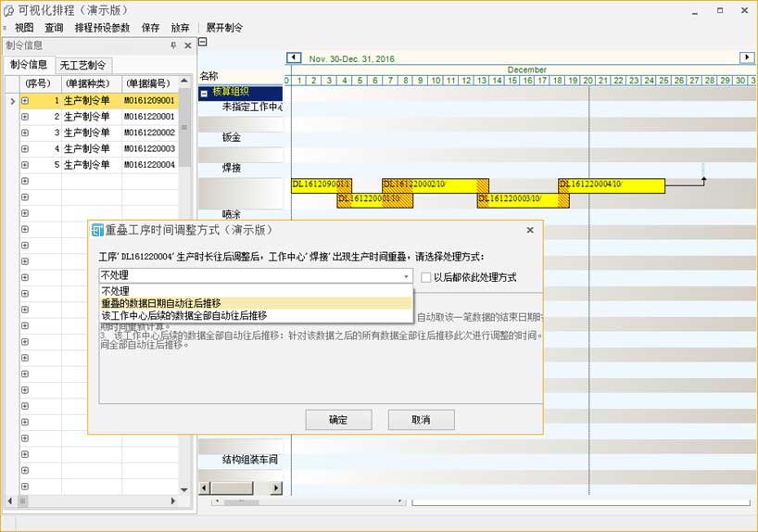Open the 查询 menu
The height and width of the screenshot is (532, 758).
point(54,28)
